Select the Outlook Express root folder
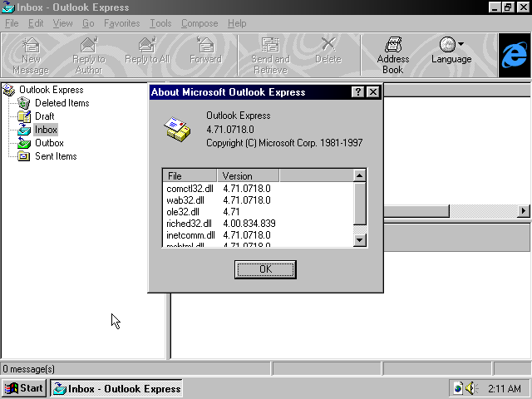The height and width of the screenshot is (399, 532). (52, 90)
